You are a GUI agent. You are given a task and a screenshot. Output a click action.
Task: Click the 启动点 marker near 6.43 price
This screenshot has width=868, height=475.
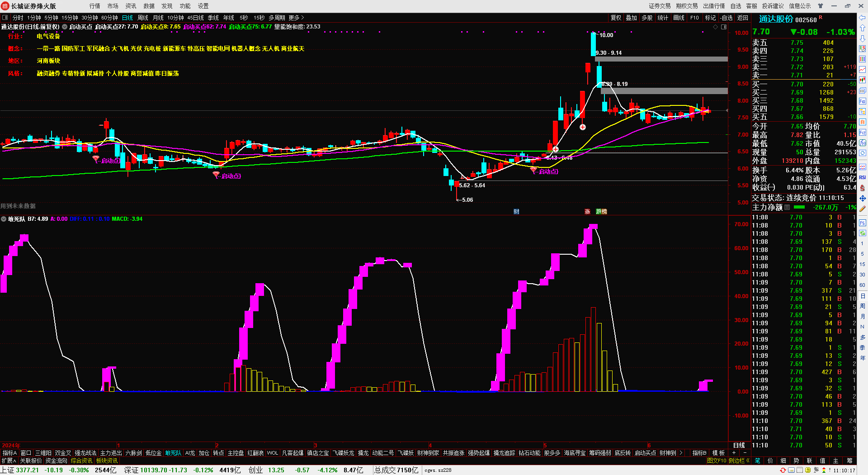pos(544,171)
